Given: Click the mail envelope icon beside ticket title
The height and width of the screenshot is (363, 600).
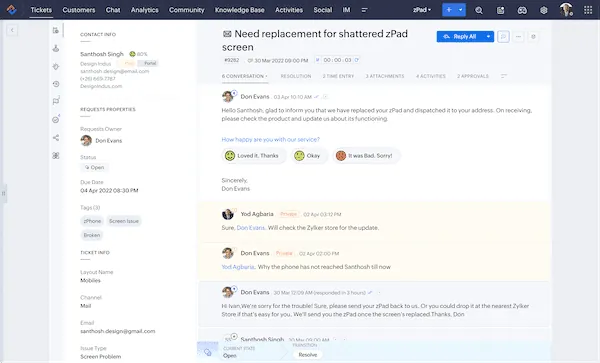Looking at the screenshot, I should [227, 34].
